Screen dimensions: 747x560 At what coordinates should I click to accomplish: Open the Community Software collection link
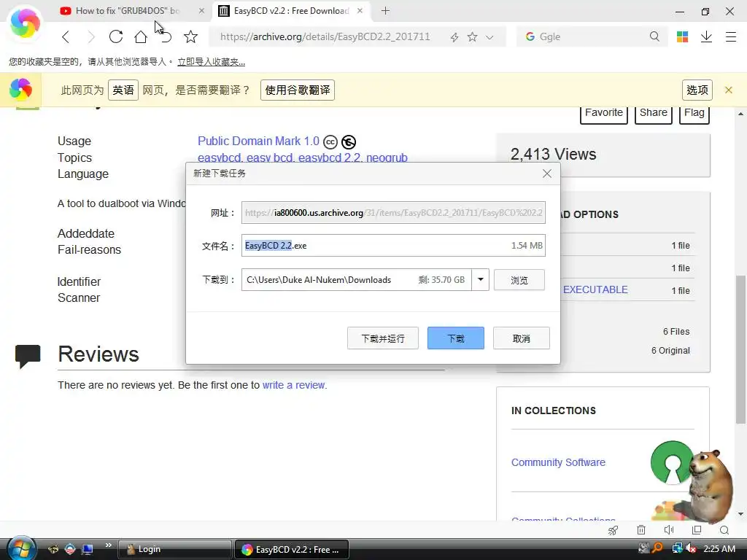pos(558,462)
